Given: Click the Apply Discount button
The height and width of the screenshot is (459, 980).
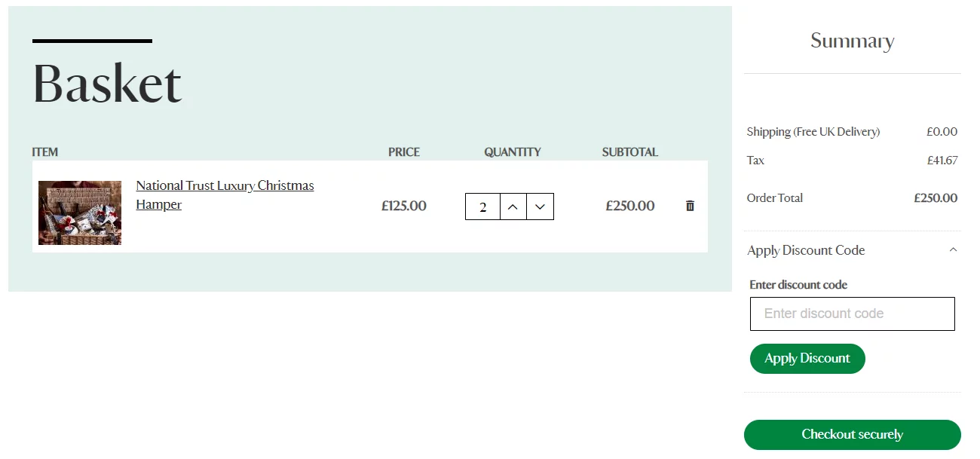Looking at the screenshot, I should (x=807, y=359).
